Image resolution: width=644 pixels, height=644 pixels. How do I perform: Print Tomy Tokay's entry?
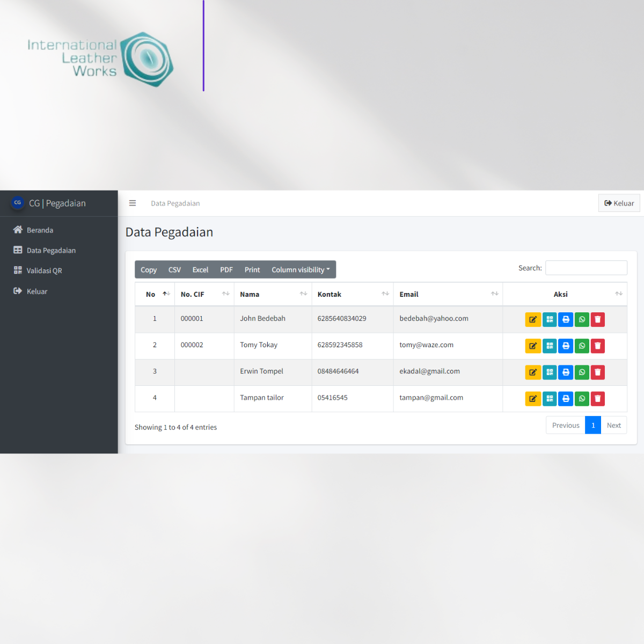point(566,346)
